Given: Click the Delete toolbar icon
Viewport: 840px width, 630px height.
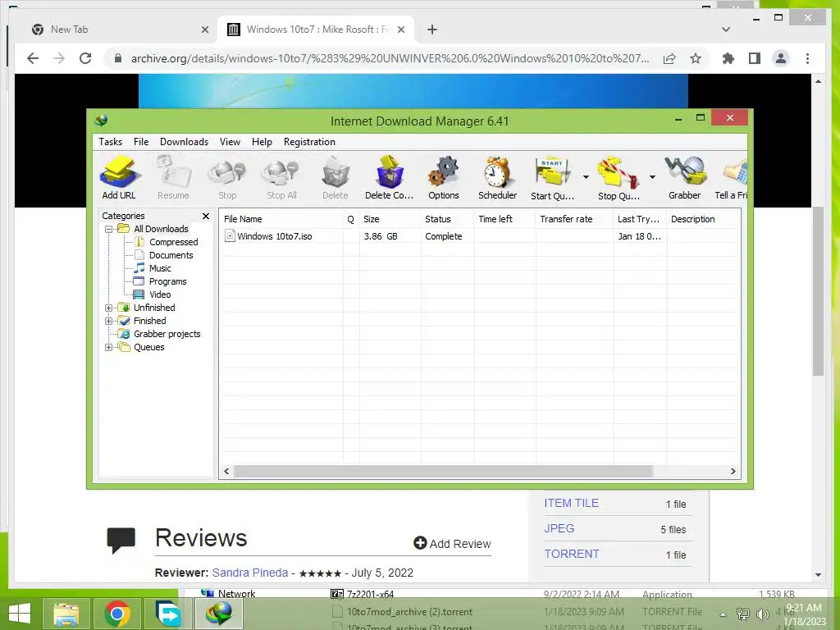Looking at the screenshot, I should pyautogui.click(x=336, y=177).
